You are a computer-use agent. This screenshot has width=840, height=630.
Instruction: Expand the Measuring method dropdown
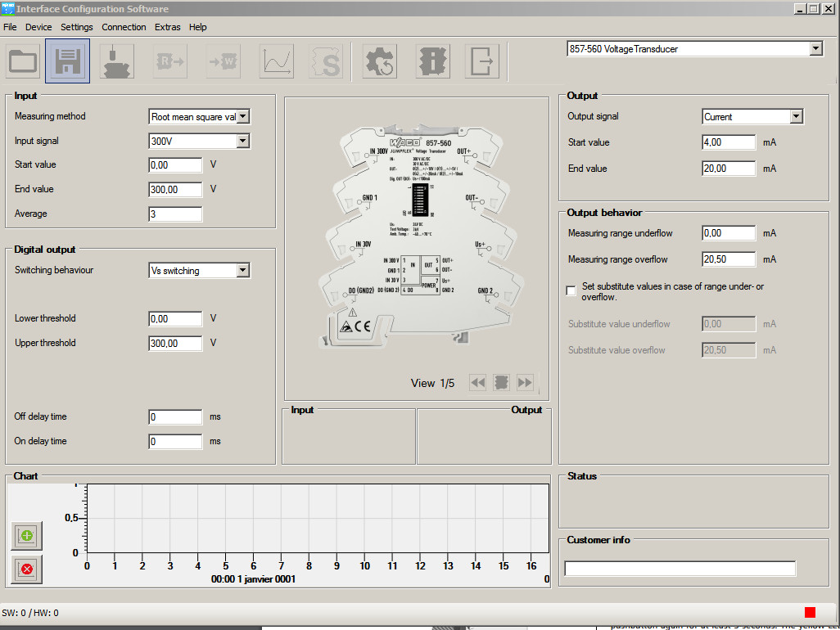242,117
